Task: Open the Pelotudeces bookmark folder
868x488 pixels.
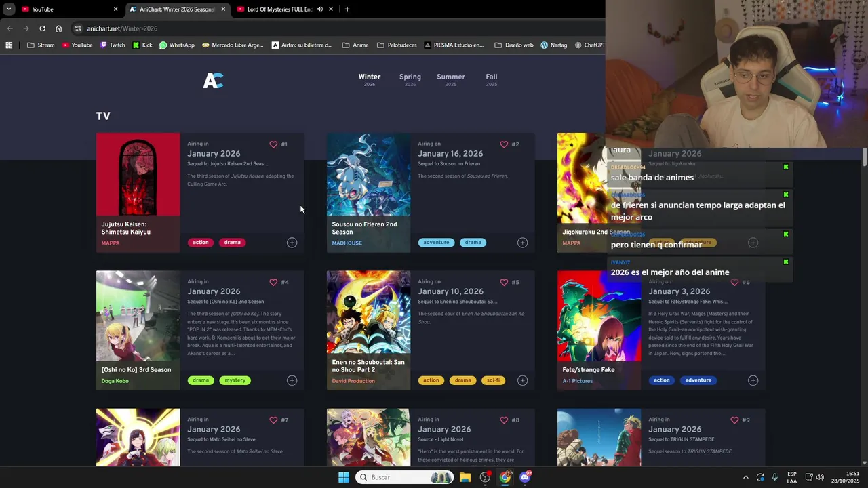Action: tap(397, 45)
